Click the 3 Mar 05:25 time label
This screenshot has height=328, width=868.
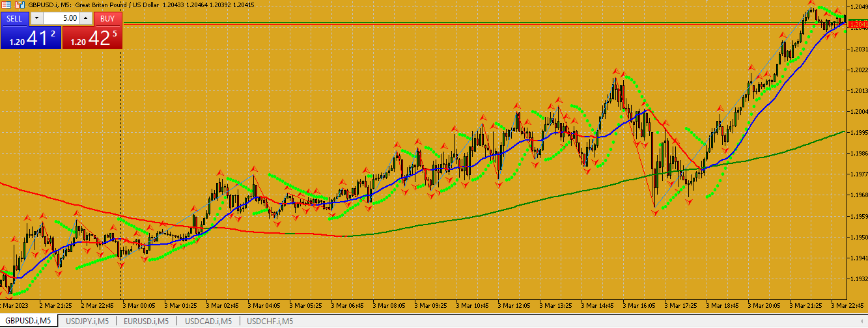tap(305, 305)
